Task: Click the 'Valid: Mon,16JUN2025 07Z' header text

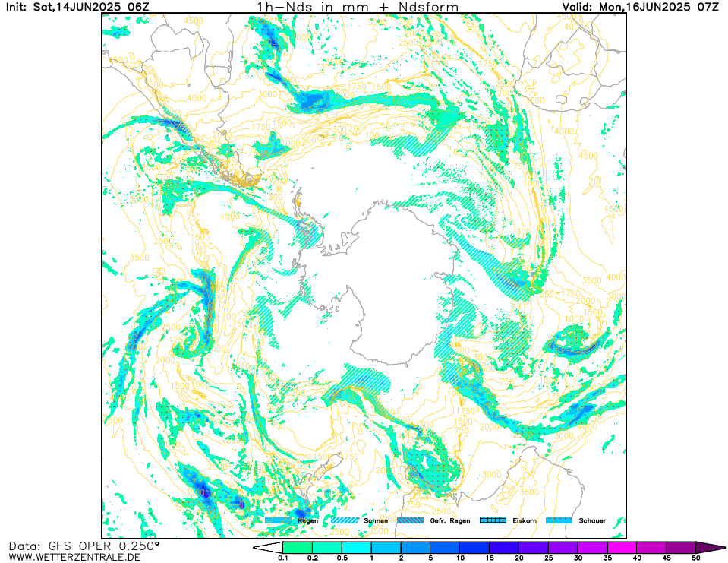Action: tap(641, 7)
